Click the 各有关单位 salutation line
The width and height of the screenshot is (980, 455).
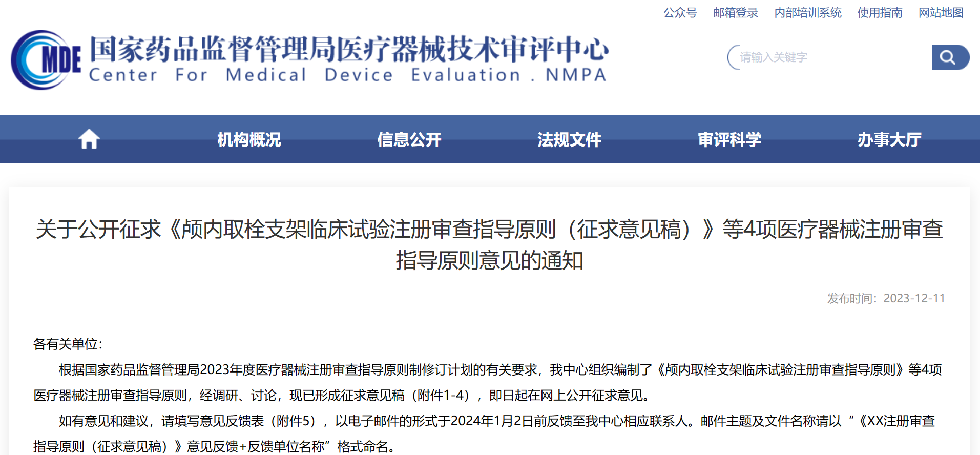click(68, 344)
